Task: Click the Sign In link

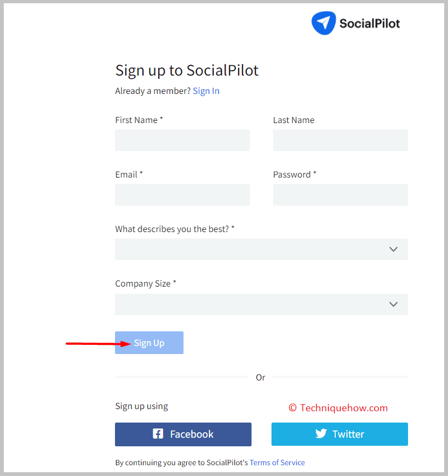Action: pos(206,91)
